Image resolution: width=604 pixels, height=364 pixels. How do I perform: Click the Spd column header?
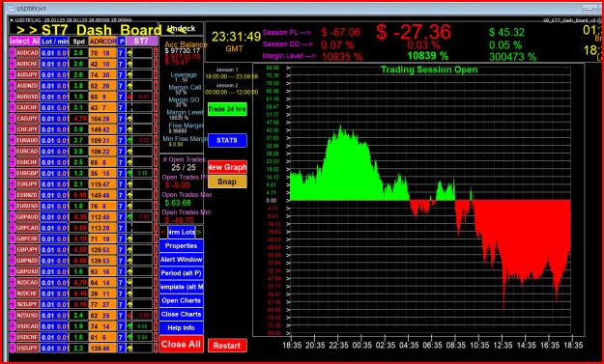pyautogui.click(x=78, y=42)
